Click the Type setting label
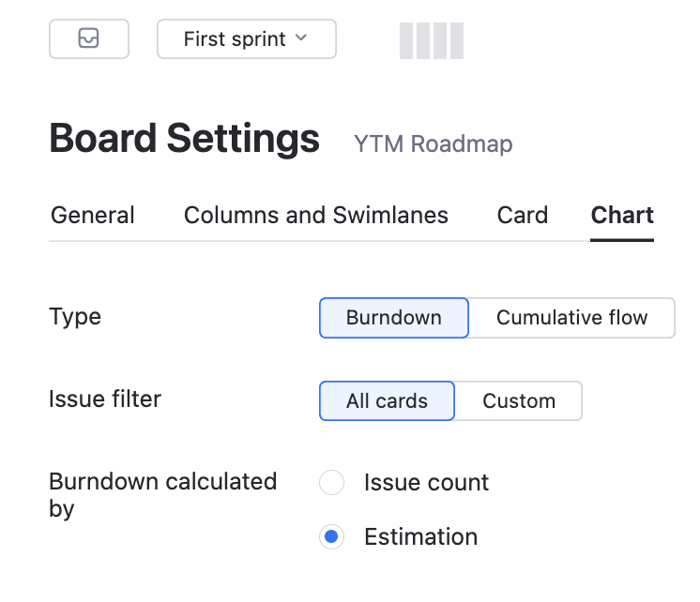The height and width of the screenshot is (602, 700). point(75,317)
